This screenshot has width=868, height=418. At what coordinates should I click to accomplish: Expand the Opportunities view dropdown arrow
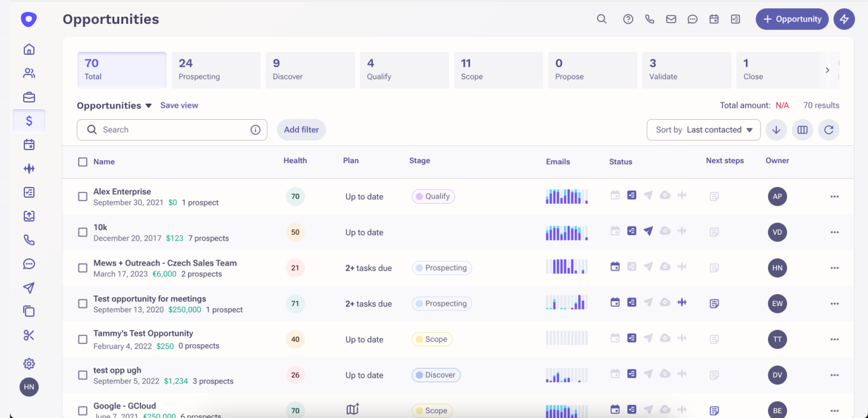(149, 106)
